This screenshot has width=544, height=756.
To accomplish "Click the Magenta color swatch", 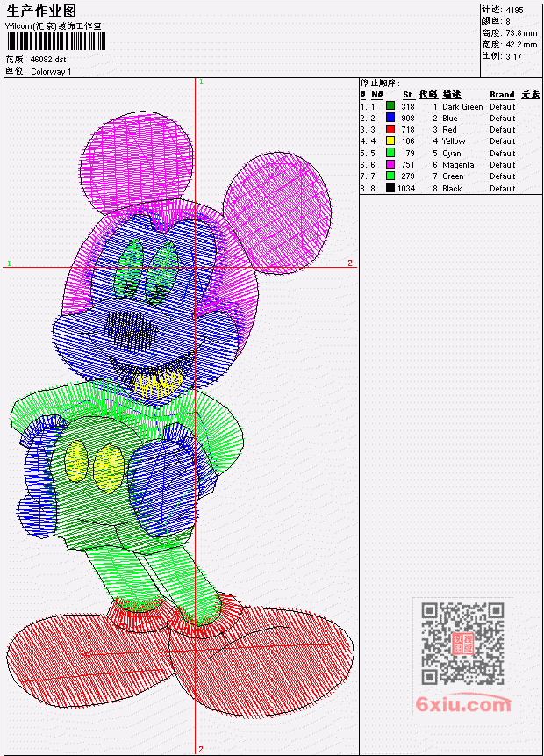I will pos(390,164).
